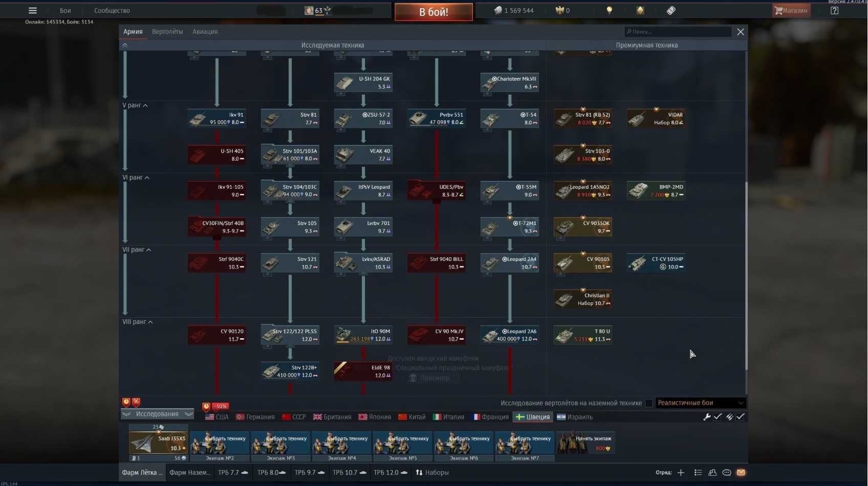
Task: Open the wrench repair icon
Action: tap(707, 417)
